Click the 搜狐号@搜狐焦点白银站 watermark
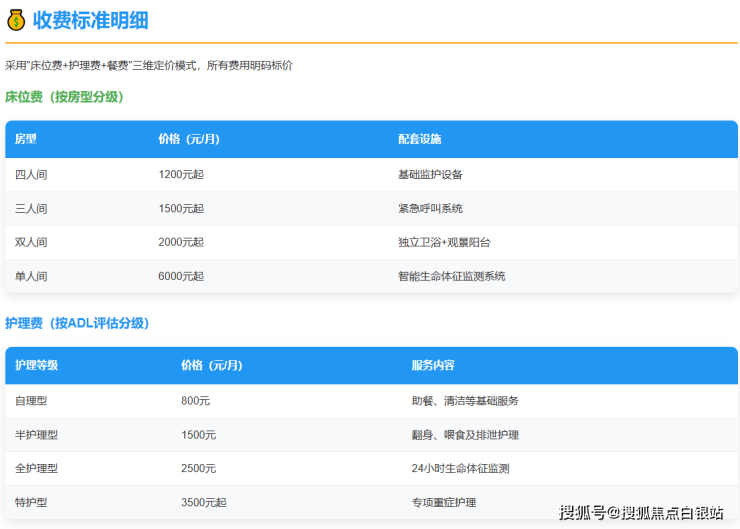740x529 pixels. pyautogui.click(x=641, y=512)
